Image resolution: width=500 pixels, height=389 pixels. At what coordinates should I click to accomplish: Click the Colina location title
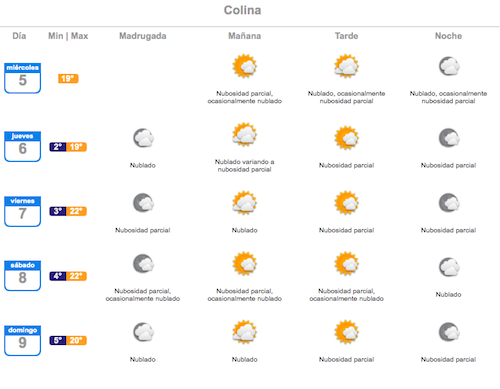tap(242, 10)
